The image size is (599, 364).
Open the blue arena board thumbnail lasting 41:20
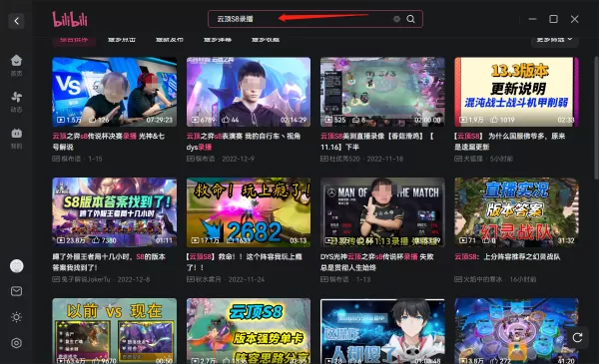coord(516,331)
